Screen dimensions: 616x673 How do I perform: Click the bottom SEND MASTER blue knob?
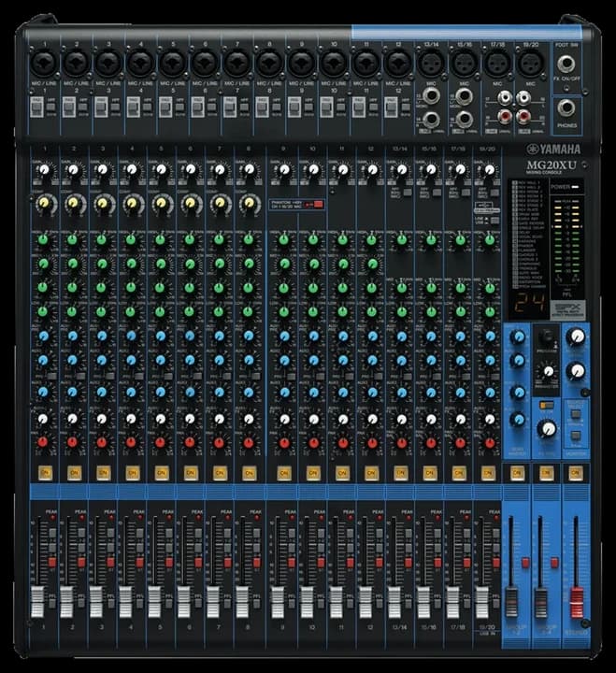pyautogui.click(x=518, y=419)
